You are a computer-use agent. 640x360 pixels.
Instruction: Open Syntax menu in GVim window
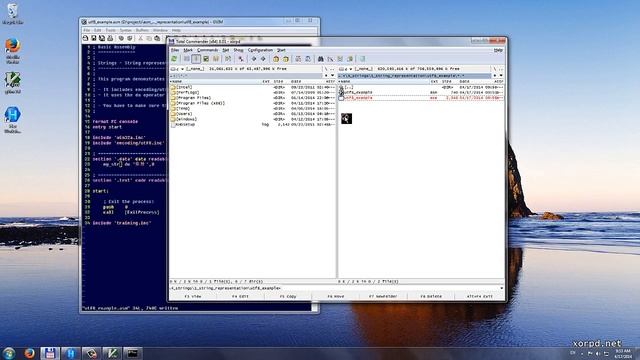coord(125,30)
